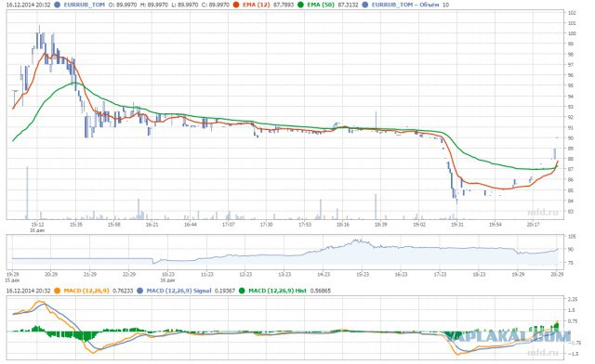Click the MACD Hist green legend dot

click(x=242, y=291)
